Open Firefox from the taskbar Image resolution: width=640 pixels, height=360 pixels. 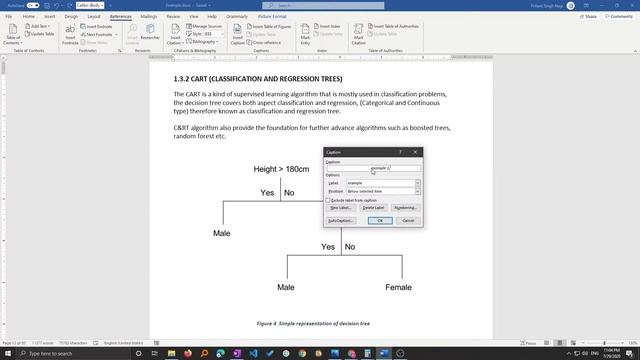[x=188, y=353]
